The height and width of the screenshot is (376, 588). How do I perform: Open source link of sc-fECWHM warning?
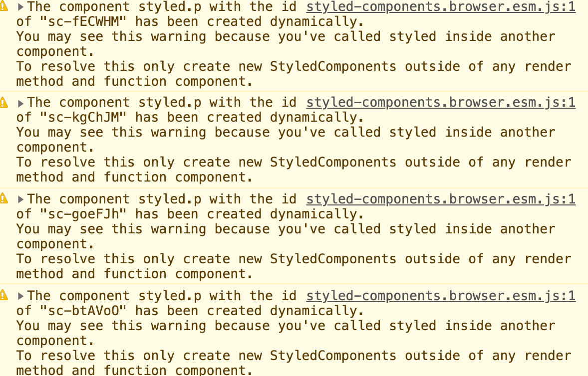(x=441, y=7)
